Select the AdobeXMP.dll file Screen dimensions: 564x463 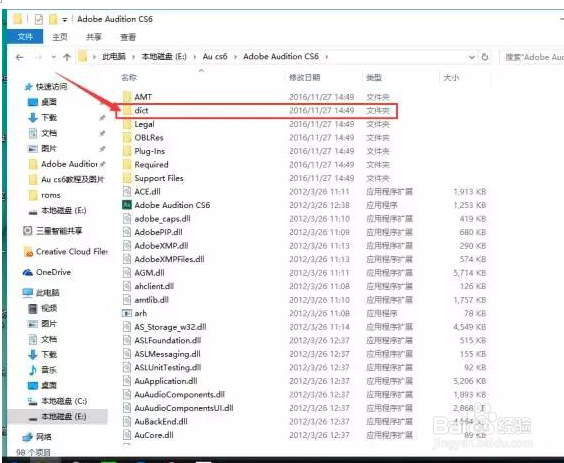(161, 246)
